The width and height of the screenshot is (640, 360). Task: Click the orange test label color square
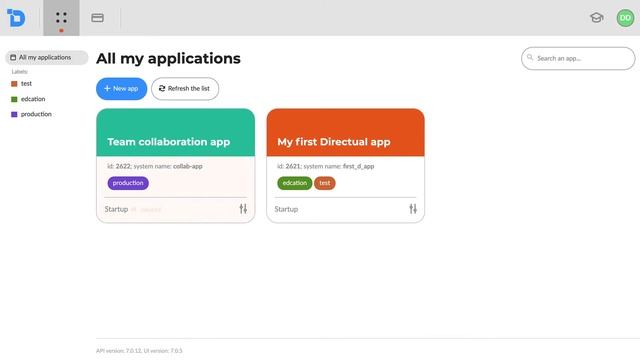coord(14,84)
